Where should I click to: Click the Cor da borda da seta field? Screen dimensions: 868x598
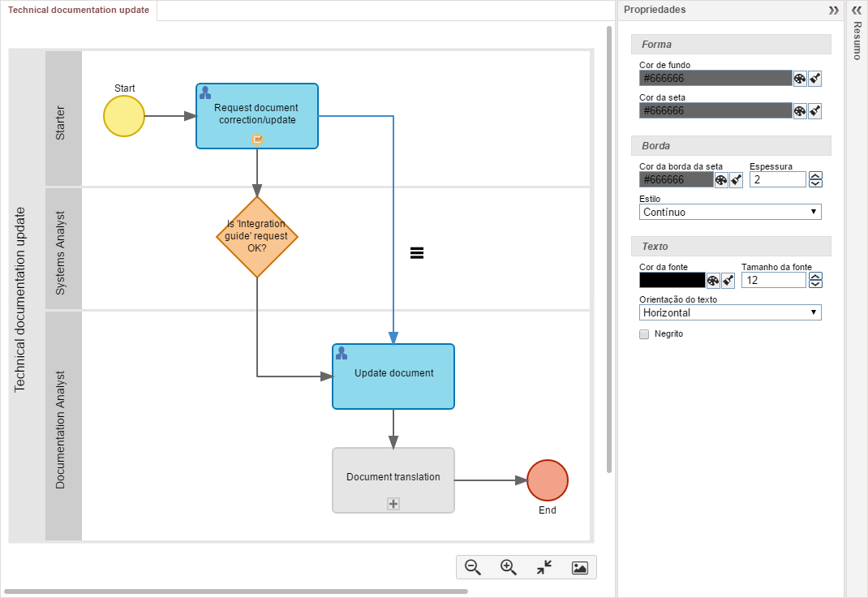pyautogui.click(x=676, y=180)
